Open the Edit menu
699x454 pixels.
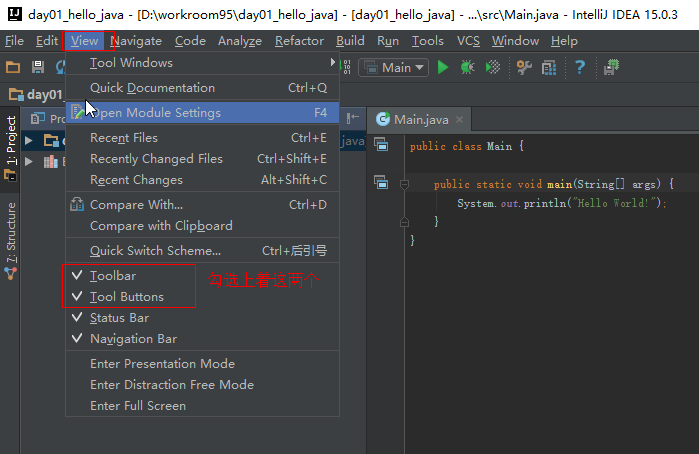47,41
